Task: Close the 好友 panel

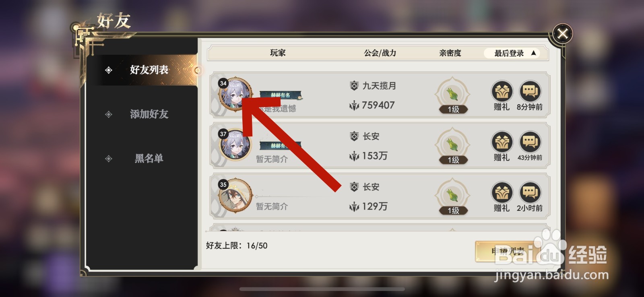Action: pyautogui.click(x=563, y=33)
